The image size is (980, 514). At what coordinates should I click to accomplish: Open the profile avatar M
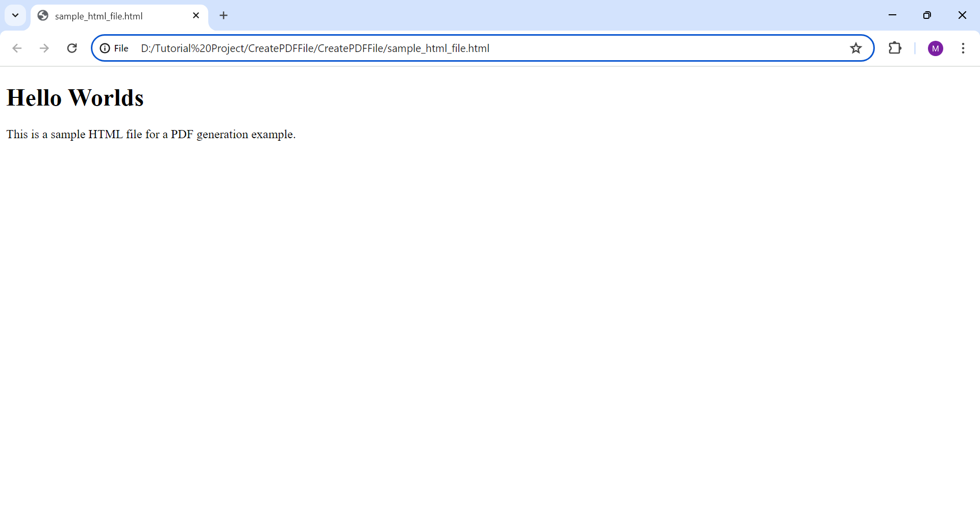click(x=936, y=48)
